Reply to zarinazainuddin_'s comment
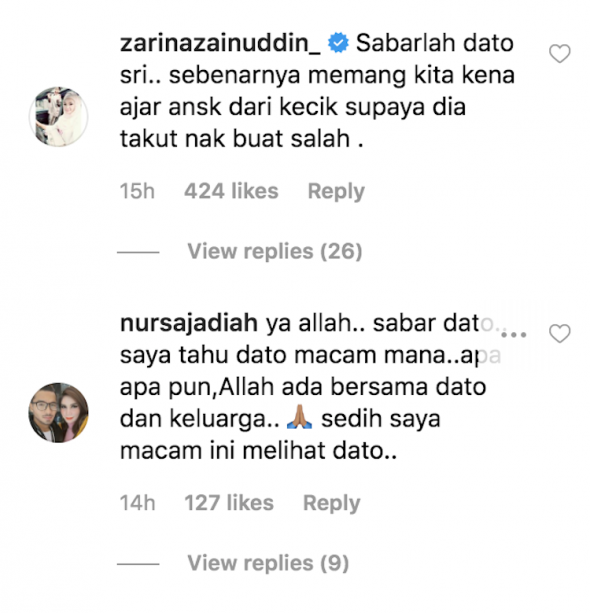The image size is (590, 613). [x=336, y=192]
